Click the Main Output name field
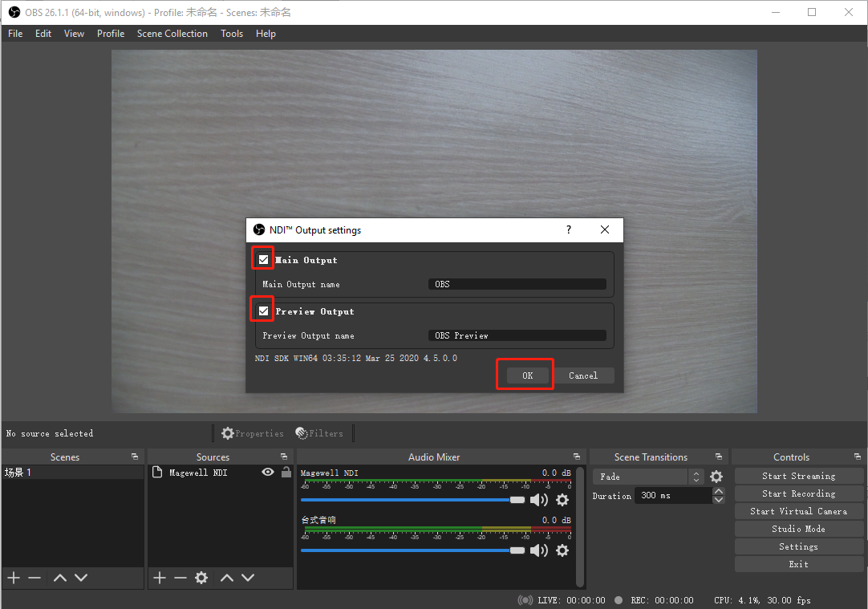The height and width of the screenshot is (609, 868). (517, 284)
